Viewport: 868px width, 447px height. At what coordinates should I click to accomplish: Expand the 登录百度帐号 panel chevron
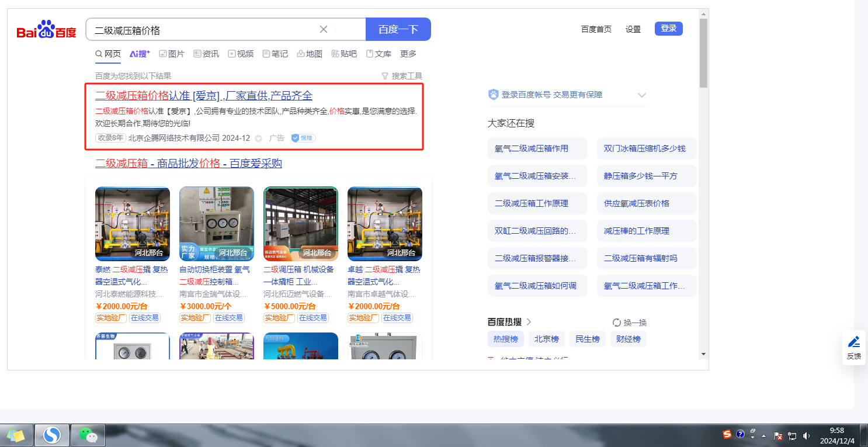click(642, 95)
